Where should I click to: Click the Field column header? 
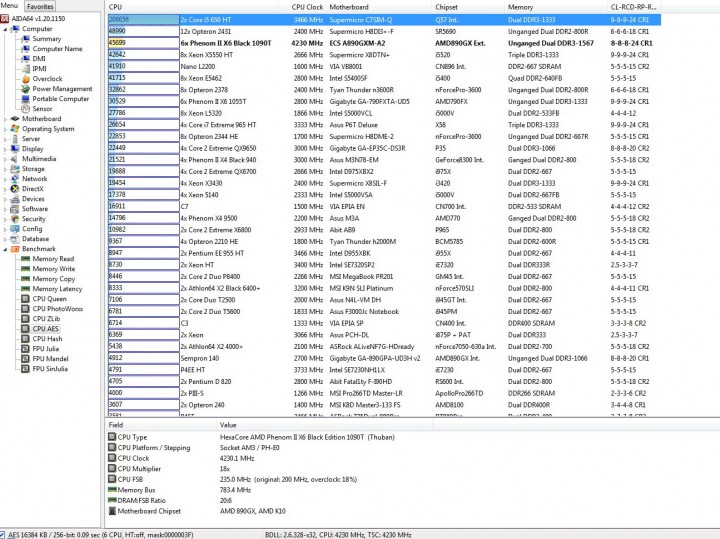click(161, 425)
